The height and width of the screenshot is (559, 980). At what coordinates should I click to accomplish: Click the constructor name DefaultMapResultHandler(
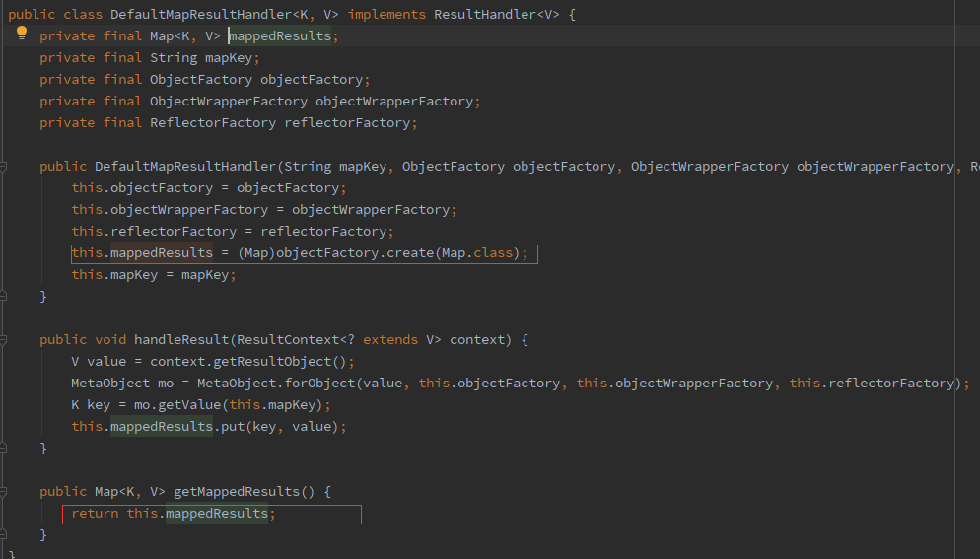click(185, 167)
